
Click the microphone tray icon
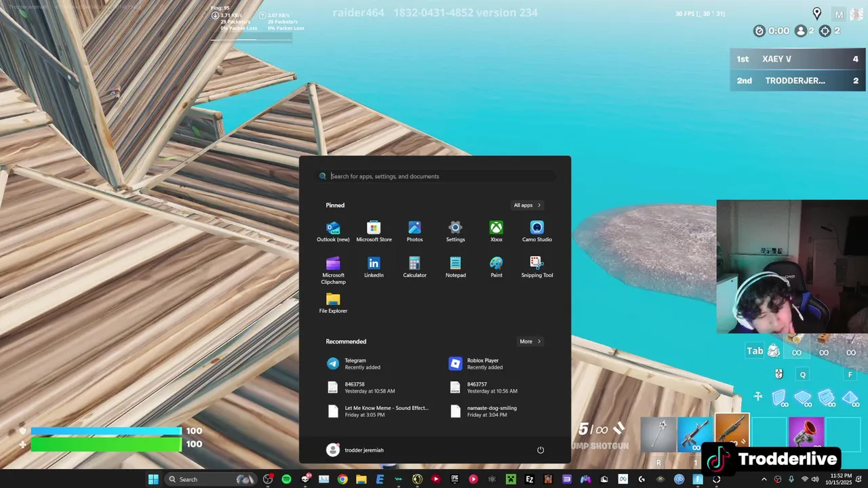(x=791, y=479)
